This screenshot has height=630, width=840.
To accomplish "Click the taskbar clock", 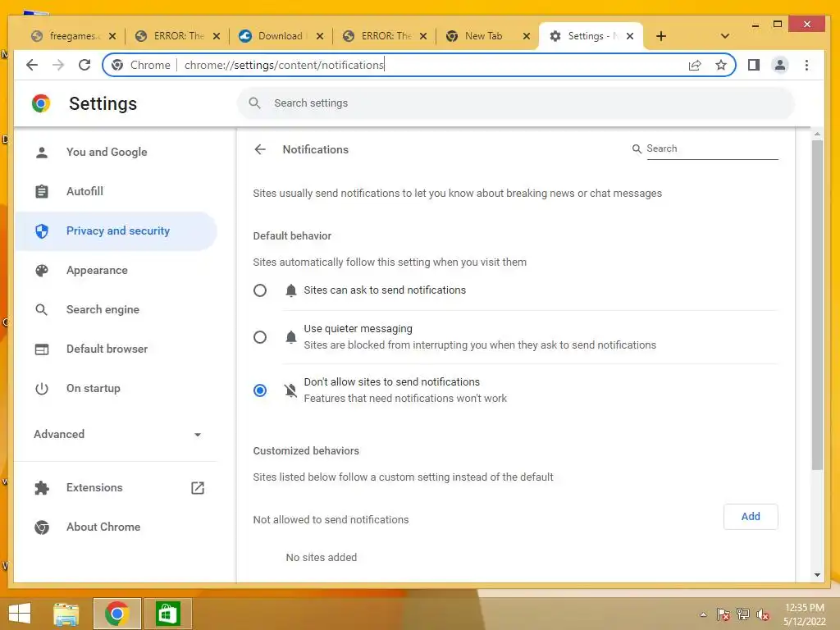I will (x=805, y=614).
